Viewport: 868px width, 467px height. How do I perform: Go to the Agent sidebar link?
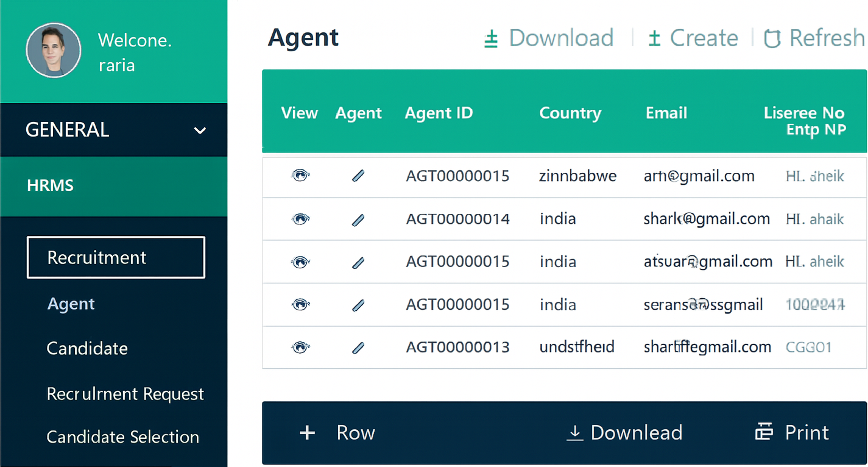coord(71,304)
